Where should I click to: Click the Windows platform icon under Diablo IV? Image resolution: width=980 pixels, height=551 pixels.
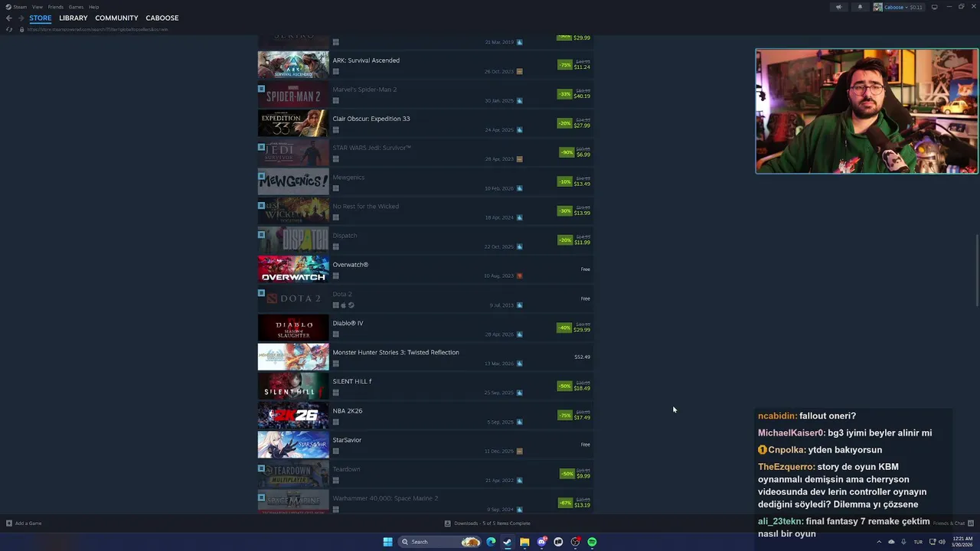coord(335,334)
